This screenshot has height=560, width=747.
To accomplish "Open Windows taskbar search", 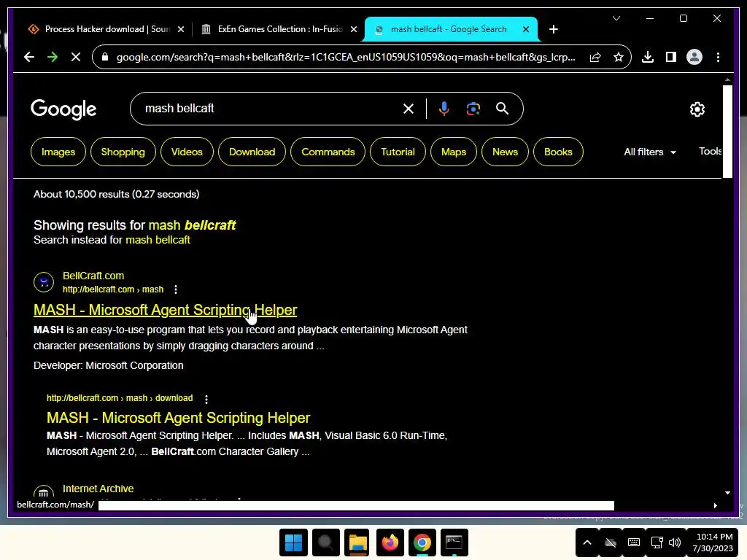I will coord(326,542).
